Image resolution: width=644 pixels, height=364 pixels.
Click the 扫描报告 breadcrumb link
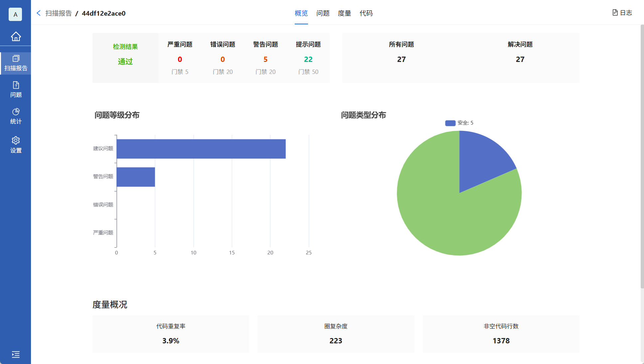click(x=59, y=13)
